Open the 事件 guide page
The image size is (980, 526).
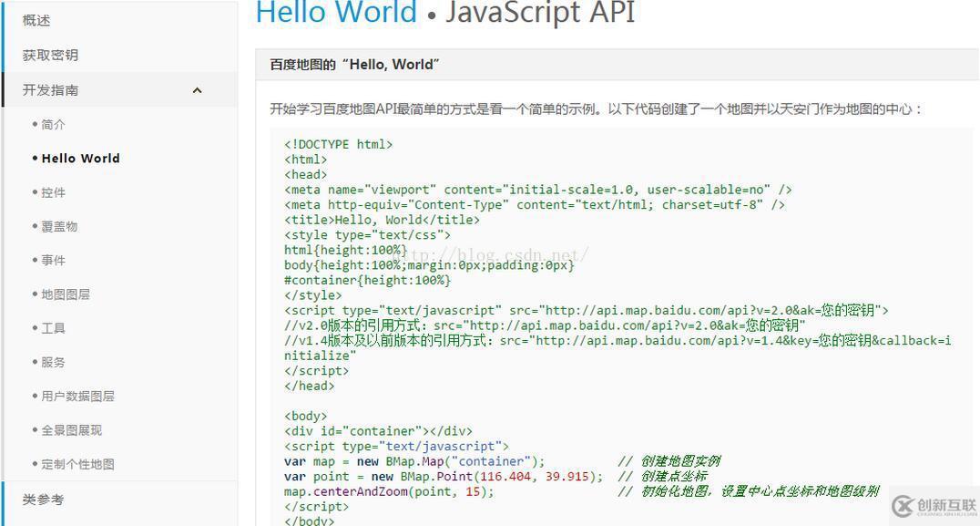pos(53,260)
